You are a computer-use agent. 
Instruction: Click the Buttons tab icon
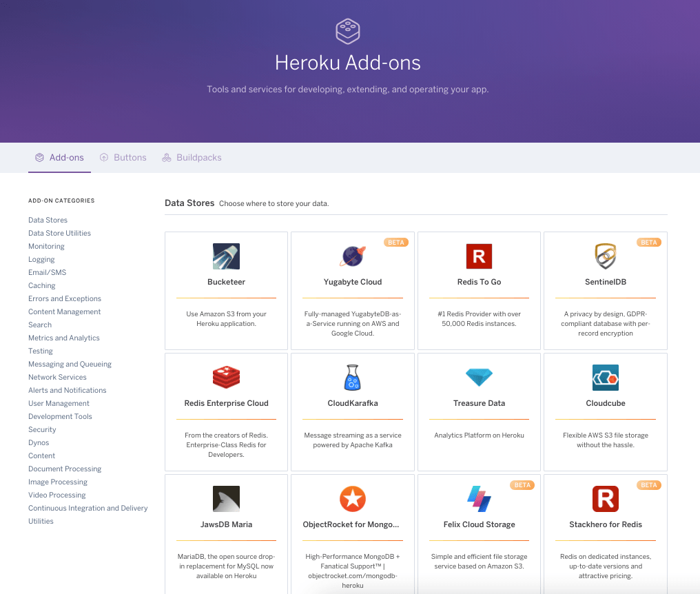(x=104, y=157)
